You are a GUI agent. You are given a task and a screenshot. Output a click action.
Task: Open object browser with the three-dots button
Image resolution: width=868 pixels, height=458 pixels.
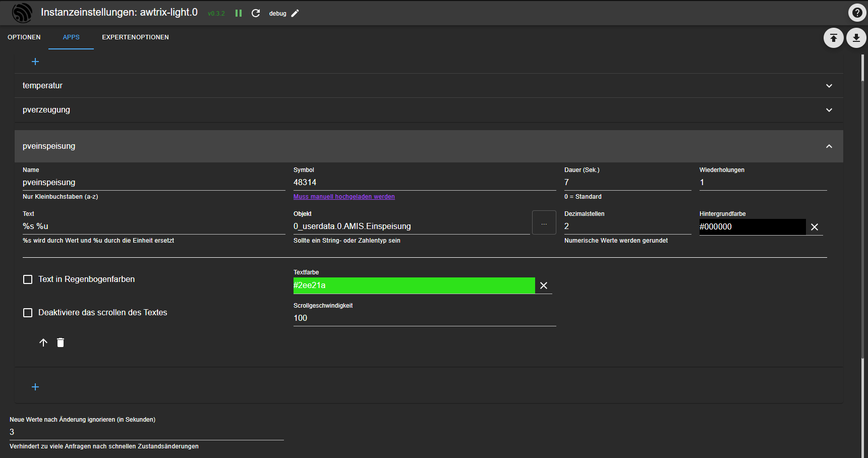tap(544, 222)
